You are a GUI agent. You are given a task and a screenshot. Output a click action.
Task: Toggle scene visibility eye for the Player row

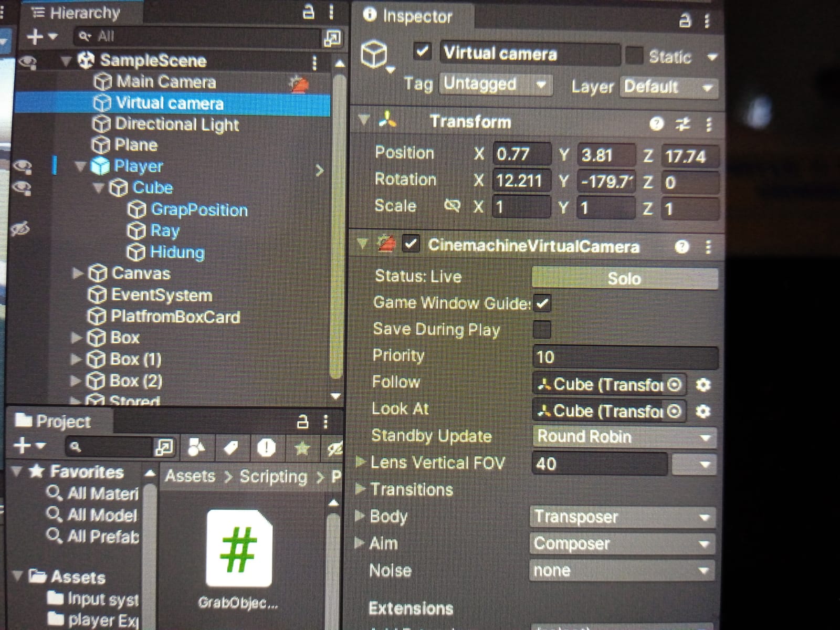22,167
